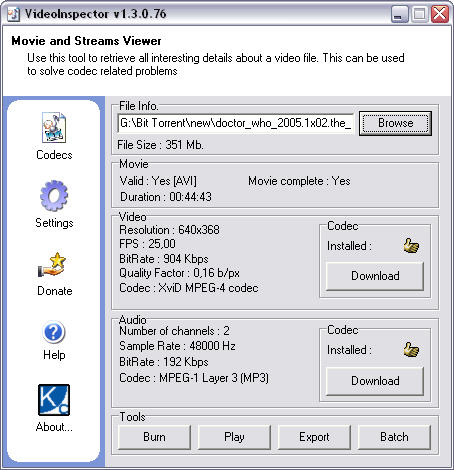This screenshot has height=470, width=454.
Task: Open the Help question mark icon
Action: click(x=54, y=332)
